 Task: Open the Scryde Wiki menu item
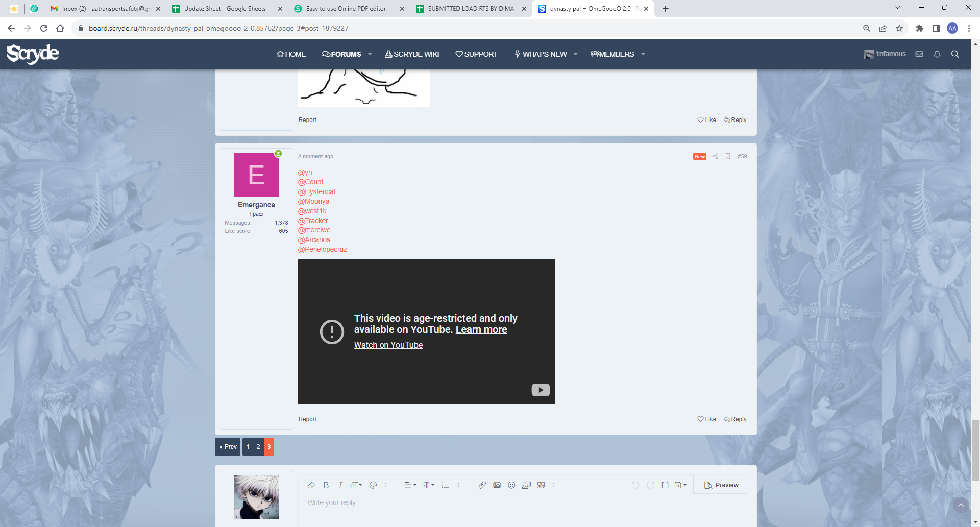point(412,54)
